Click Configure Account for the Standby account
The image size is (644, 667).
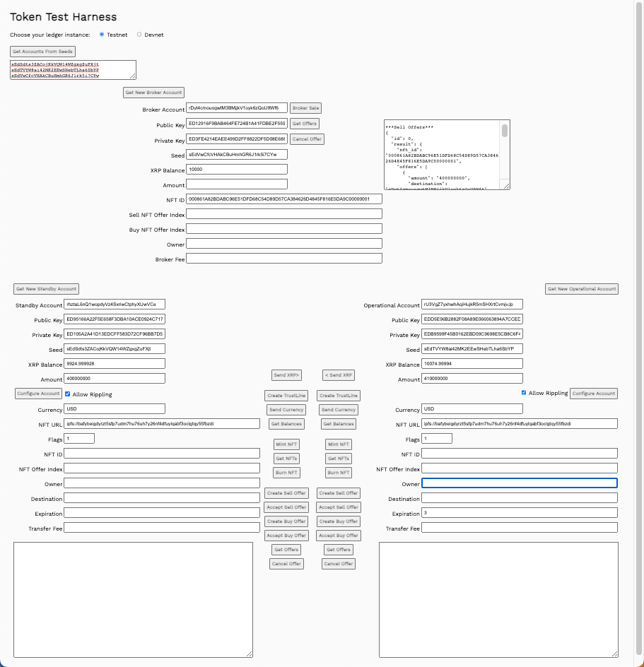coord(38,394)
